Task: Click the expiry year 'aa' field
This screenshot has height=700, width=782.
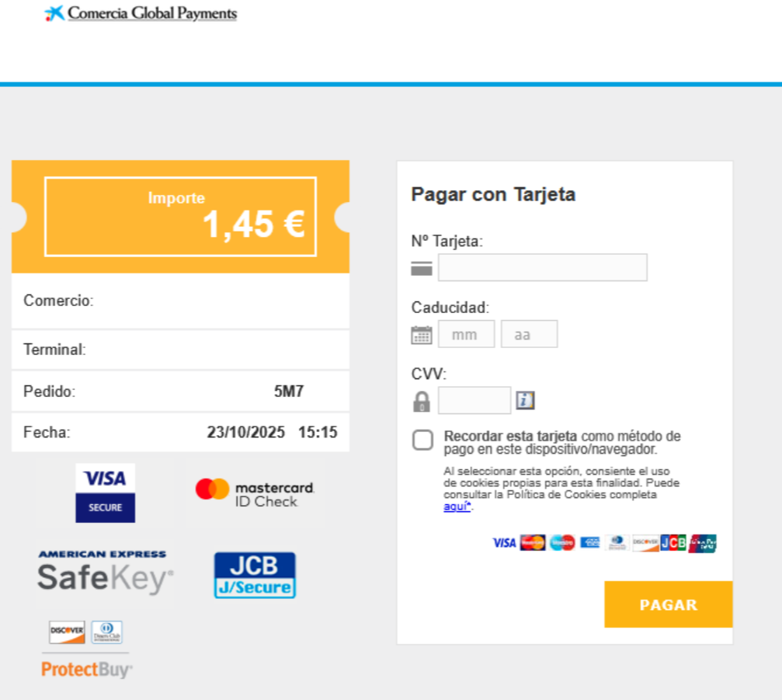Action: click(x=529, y=334)
